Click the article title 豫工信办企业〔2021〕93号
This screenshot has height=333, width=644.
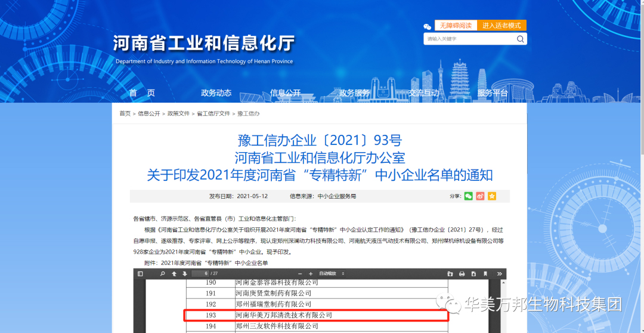[x=320, y=141]
